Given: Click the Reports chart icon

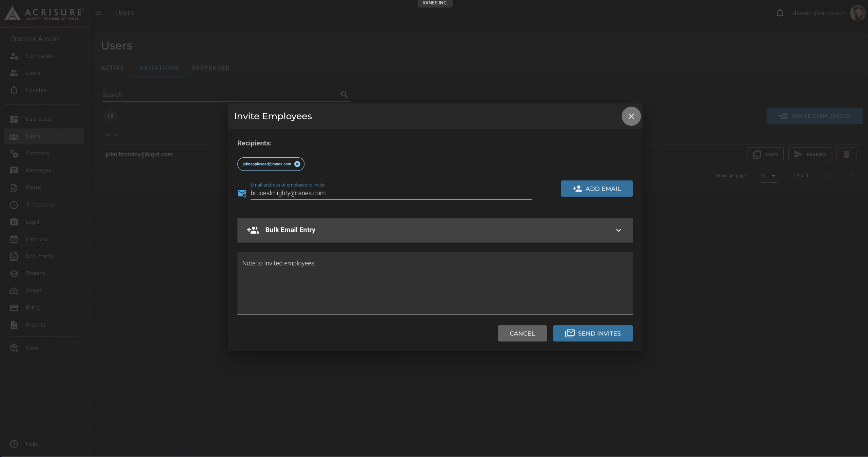Looking at the screenshot, I should (14, 325).
